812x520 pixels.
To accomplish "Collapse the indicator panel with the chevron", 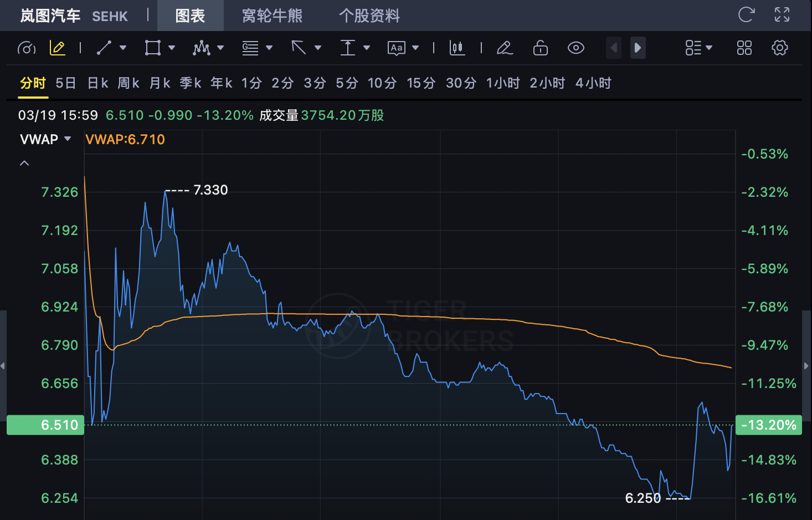I will point(24,162).
